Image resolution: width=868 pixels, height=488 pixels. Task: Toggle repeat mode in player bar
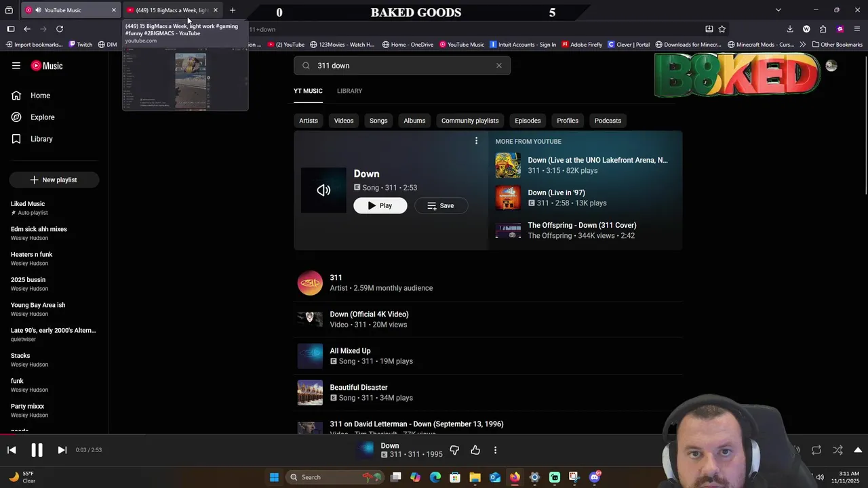pos(816,450)
